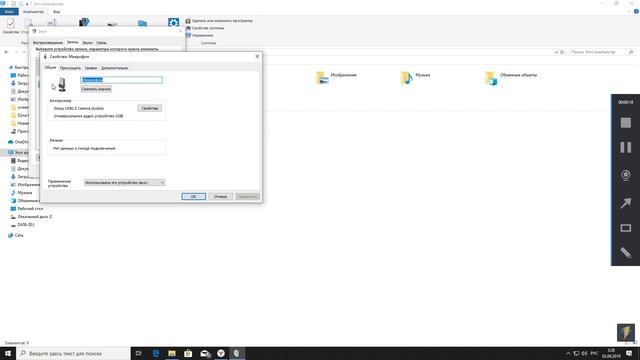Open the Воспроизведение tab in the Sound window
640x360 pixels.
pyautogui.click(x=48, y=42)
